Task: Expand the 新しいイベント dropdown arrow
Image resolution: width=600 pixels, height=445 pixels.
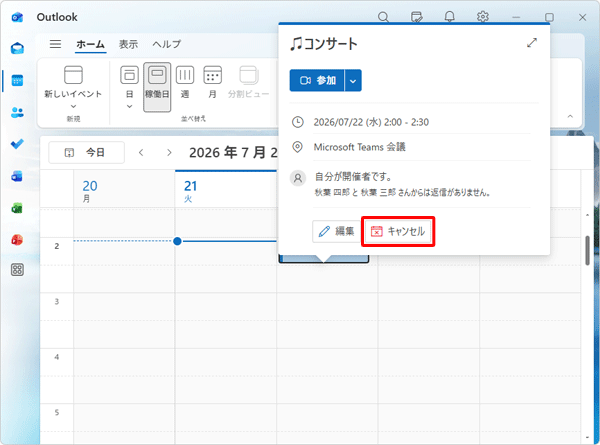Action: [73, 106]
